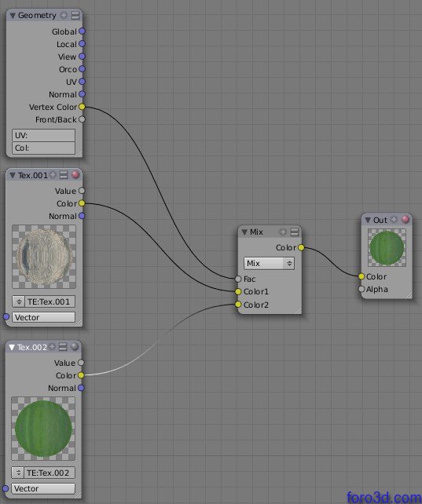Click the Tex.002 Value output socket
Screen dimensions: 422x504
coord(81,363)
